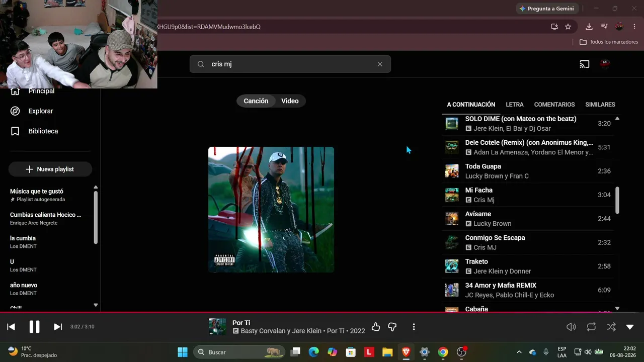This screenshot has height=362, width=644.
Task: Open the player's three-dot more options menu
Action: 414,327
